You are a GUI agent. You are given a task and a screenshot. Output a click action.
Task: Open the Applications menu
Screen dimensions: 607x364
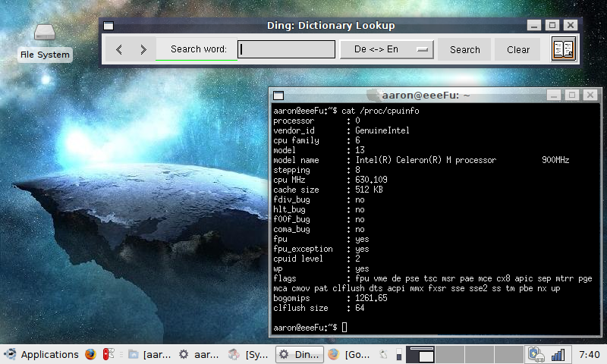41,354
